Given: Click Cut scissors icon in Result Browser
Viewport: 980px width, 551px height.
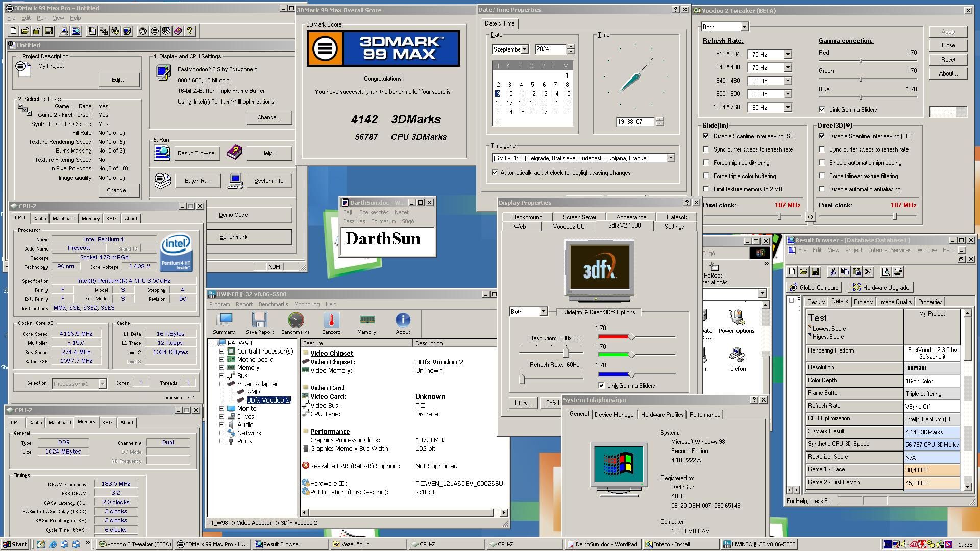Looking at the screenshot, I should pos(833,272).
